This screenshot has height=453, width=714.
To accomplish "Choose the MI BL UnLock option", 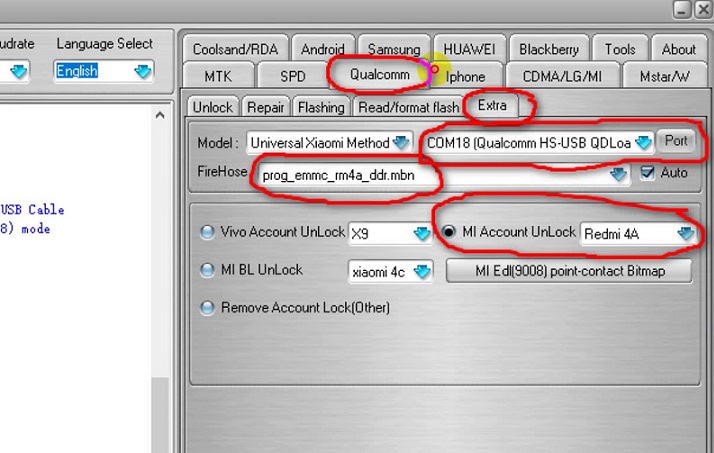I will pos(208,270).
